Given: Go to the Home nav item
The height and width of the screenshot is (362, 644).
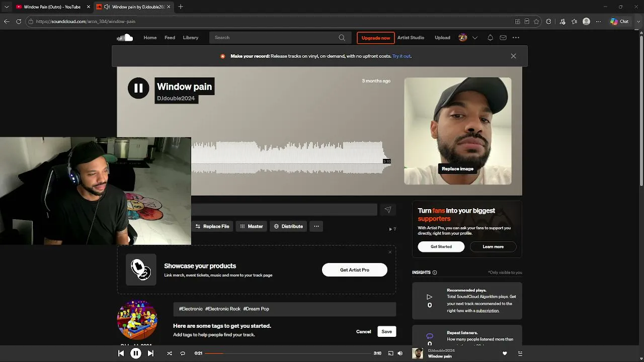Looking at the screenshot, I should 150,38.
